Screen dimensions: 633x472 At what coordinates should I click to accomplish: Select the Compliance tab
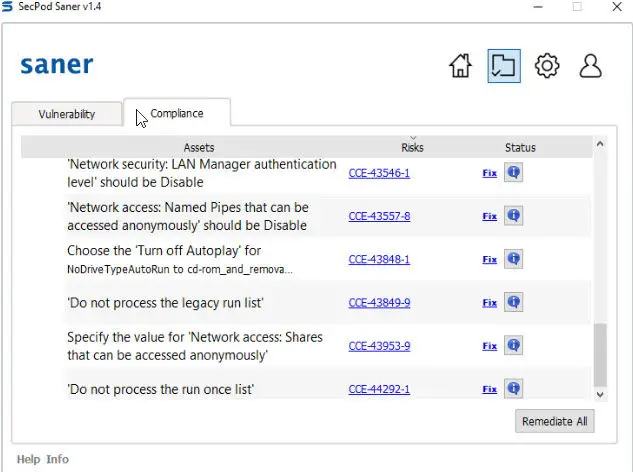pyautogui.click(x=177, y=113)
